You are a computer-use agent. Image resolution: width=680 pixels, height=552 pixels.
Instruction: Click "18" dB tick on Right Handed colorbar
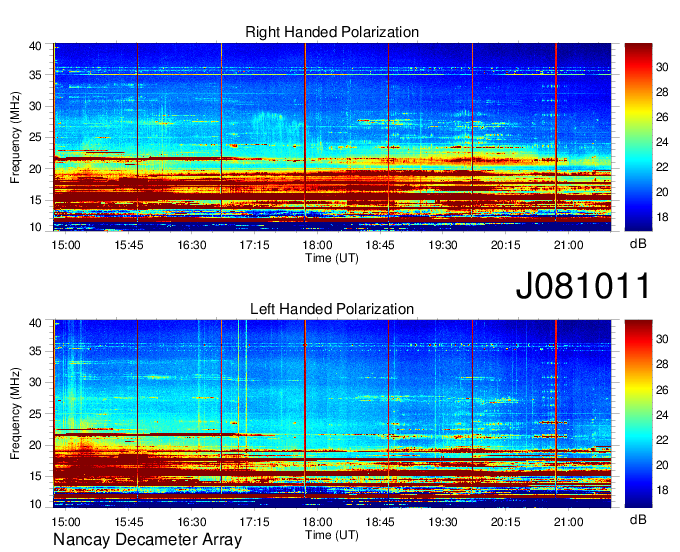[x=662, y=217]
